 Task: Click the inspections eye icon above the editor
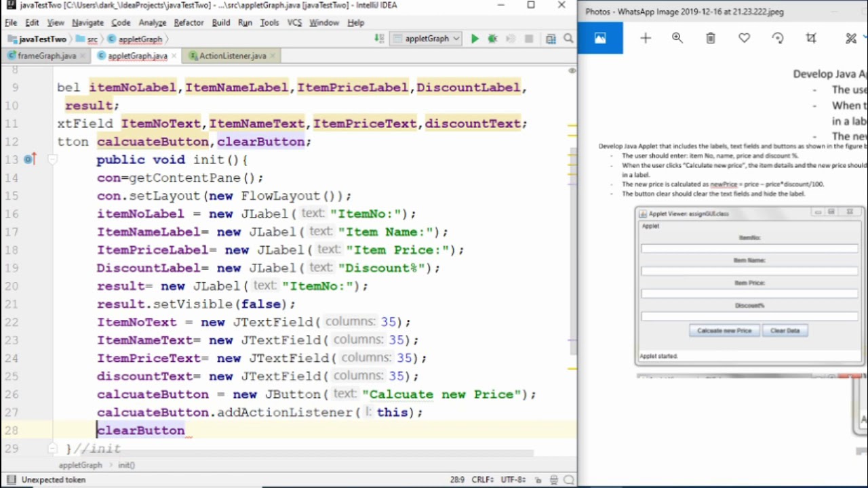point(572,70)
